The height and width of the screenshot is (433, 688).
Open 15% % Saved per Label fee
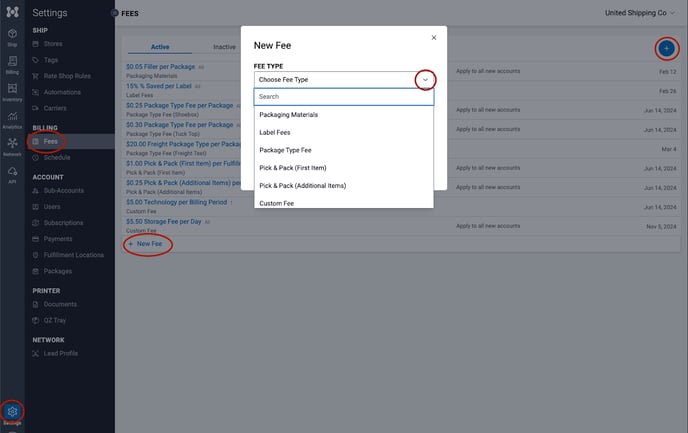point(158,86)
